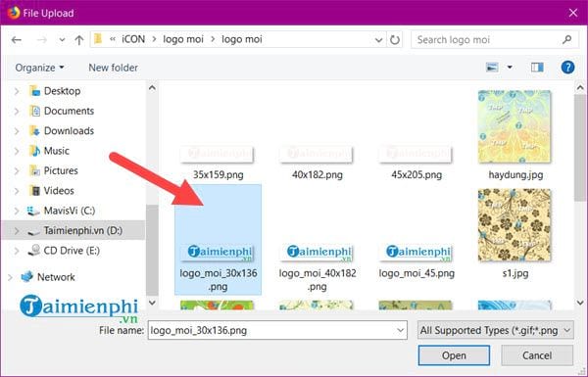This screenshot has height=377, width=588.
Task: Select the 45x205.png file
Action: coord(416,162)
